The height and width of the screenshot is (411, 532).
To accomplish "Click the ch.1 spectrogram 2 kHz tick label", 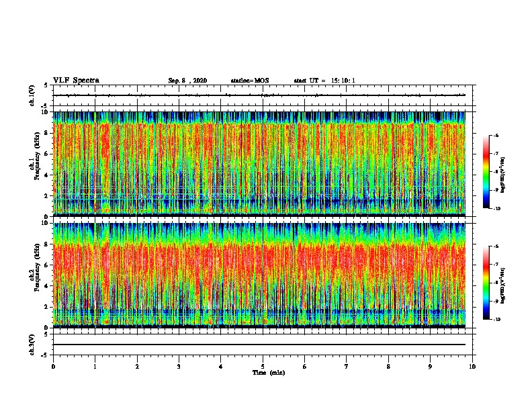I will click(x=46, y=195).
